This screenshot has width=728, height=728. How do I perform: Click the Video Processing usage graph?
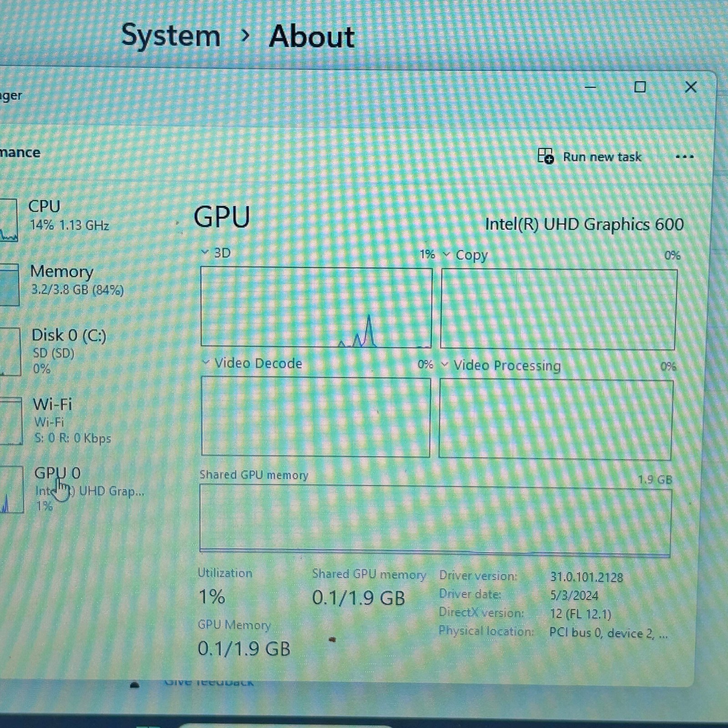[556, 420]
